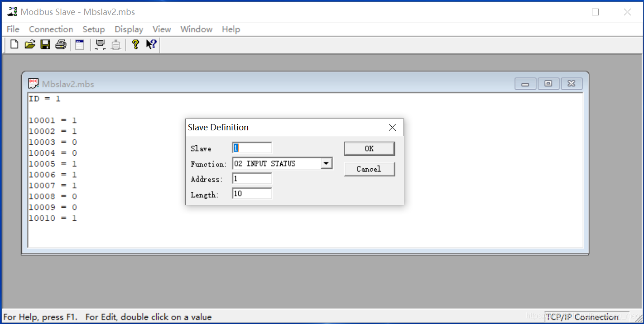
Task: Select the Slave ID text box
Action: [x=252, y=148]
